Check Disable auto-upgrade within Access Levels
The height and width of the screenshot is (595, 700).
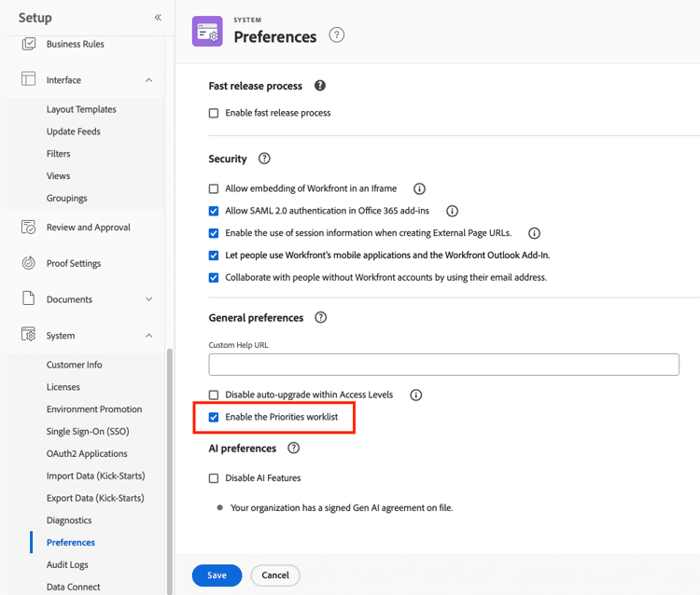(214, 395)
